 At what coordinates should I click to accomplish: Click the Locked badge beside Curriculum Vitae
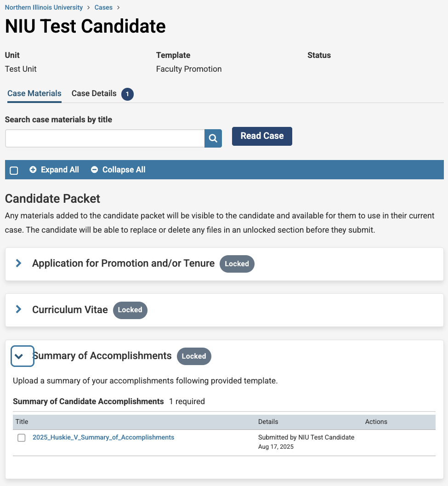[130, 310]
